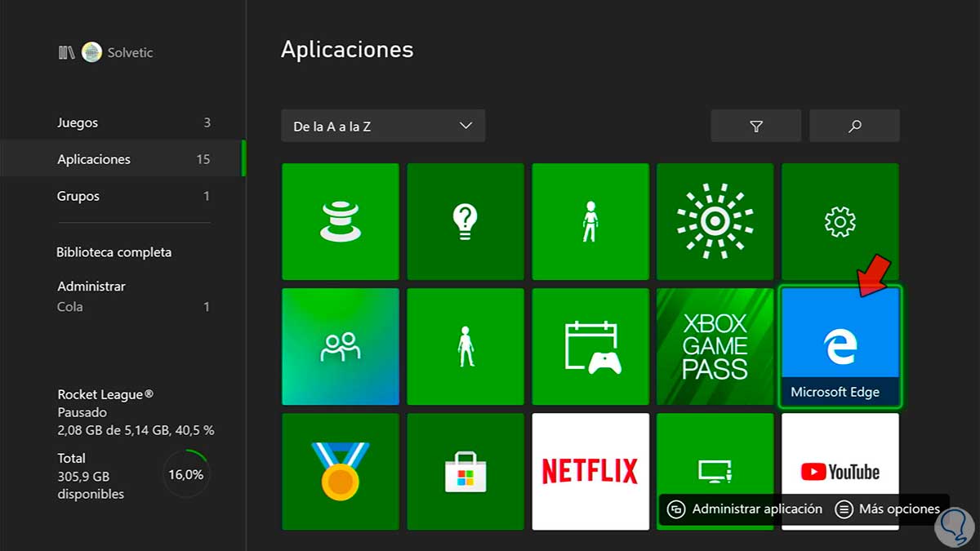This screenshot has width=980, height=551.
Task: Select the Aplicaciones section
Action: (122, 159)
